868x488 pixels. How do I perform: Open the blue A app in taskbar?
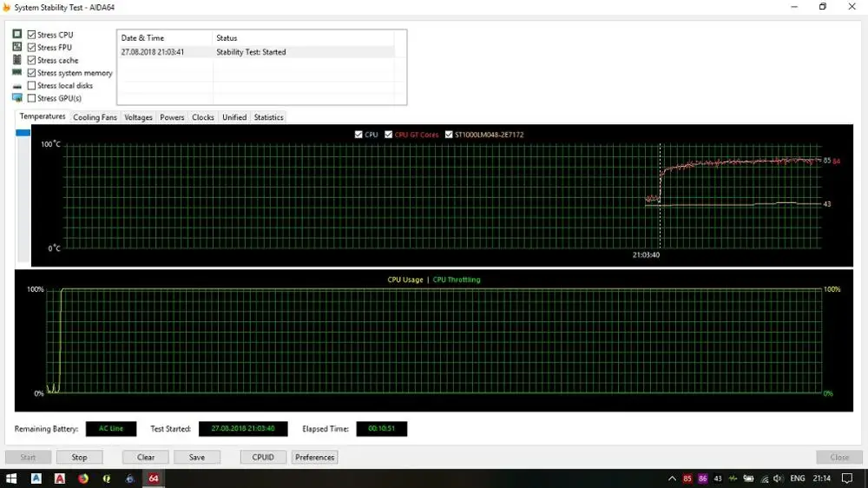36,478
